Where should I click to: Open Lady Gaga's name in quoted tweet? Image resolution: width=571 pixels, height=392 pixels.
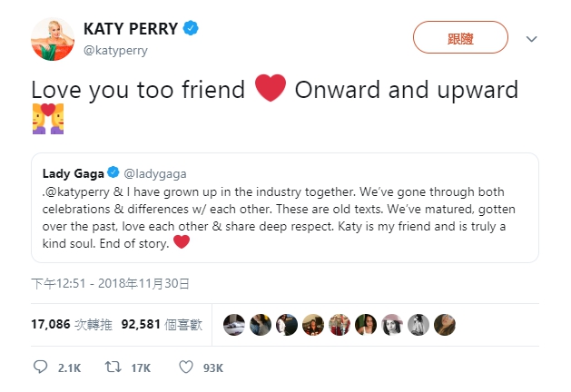(x=74, y=172)
